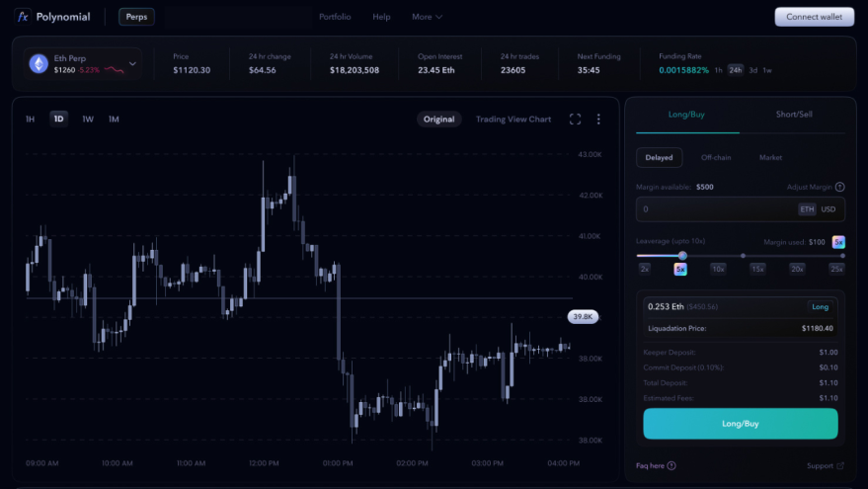Screen dimensions: 868x489
Task: Open the chart three-dot options menu
Action: [x=598, y=120]
